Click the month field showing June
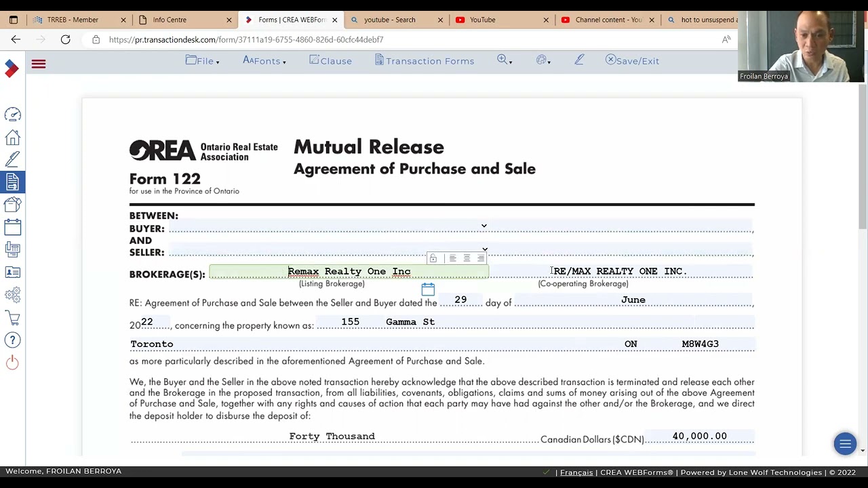The height and width of the screenshot is (488, 868). (x=633, y=300)
